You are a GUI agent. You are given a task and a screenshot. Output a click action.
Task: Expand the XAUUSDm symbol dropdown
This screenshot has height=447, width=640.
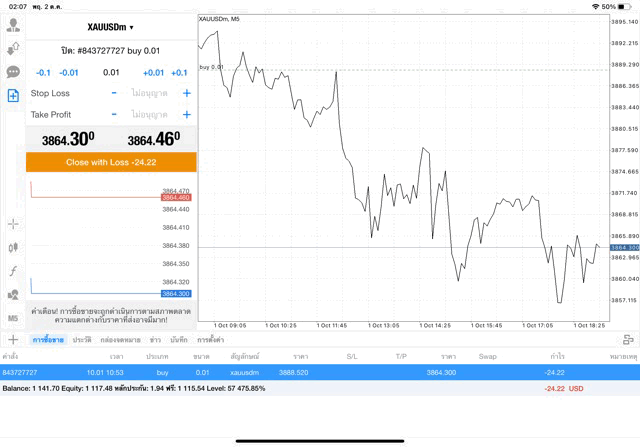(x=111, y=27)
